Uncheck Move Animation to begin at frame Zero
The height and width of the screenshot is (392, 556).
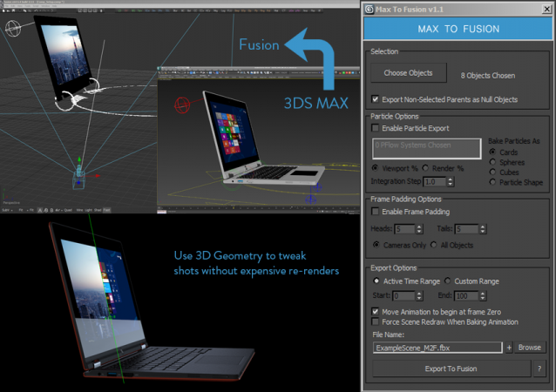pyautogui.click(x=375, y=312)
